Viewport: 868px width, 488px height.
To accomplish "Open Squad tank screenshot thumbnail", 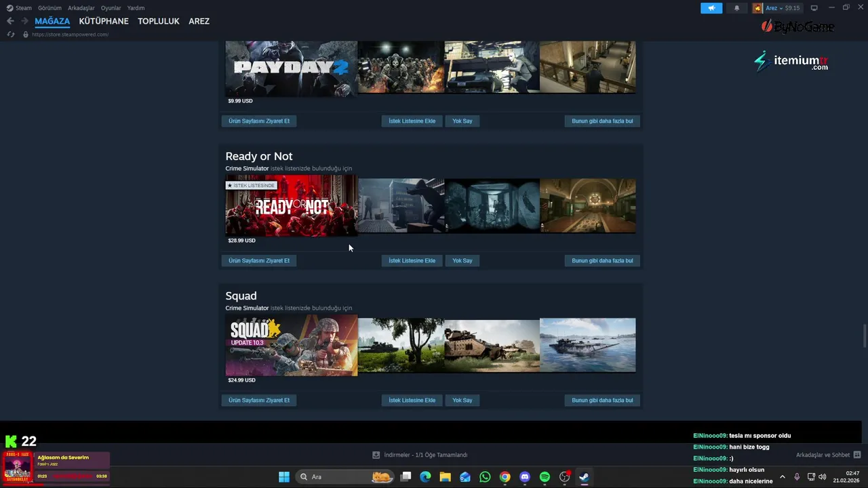I will click(x=492, y=345).
